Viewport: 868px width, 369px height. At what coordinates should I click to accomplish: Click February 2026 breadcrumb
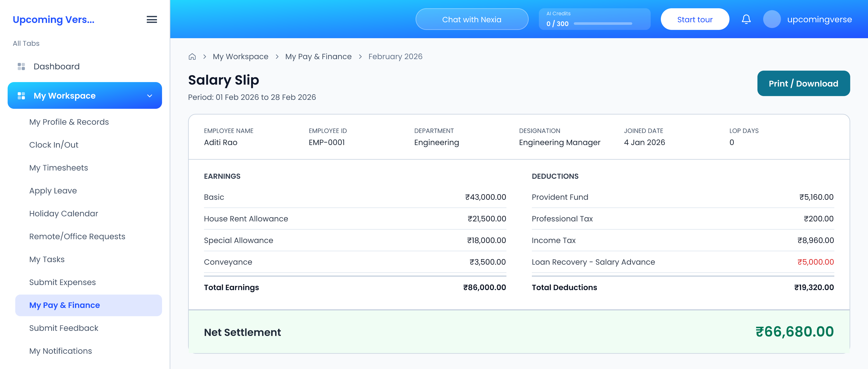point(395,57)
